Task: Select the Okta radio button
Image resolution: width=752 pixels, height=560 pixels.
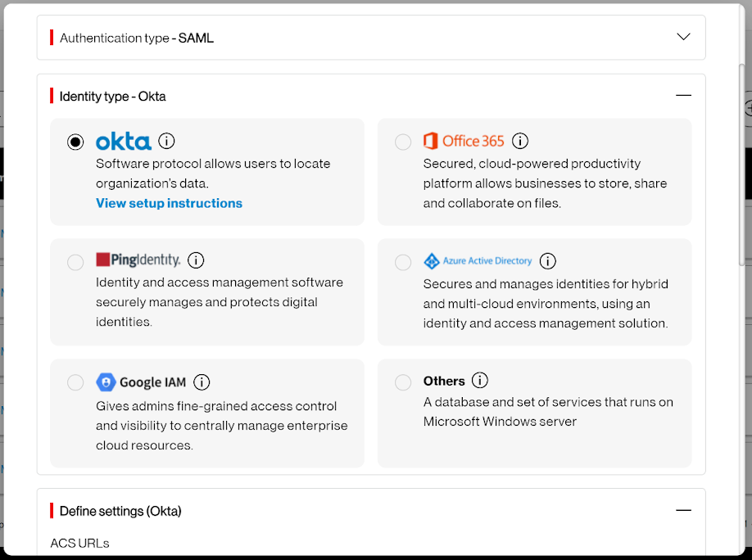Action: click(75, 142)
